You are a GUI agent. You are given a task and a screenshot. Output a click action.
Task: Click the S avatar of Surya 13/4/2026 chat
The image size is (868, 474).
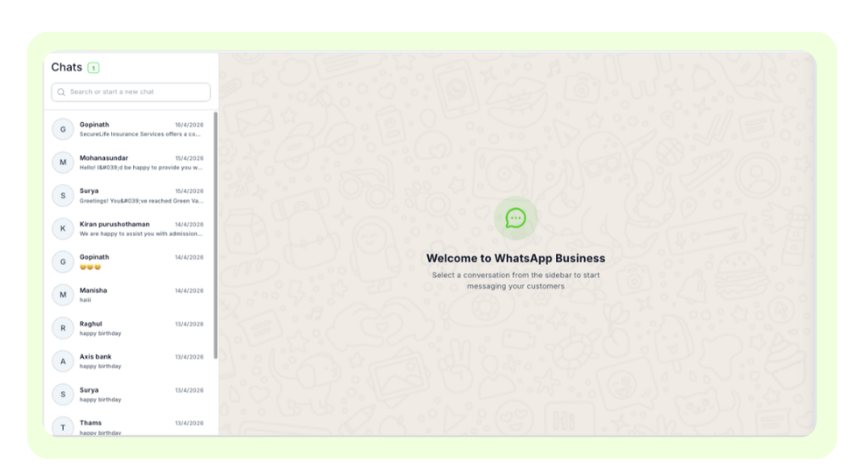(63, 394)
